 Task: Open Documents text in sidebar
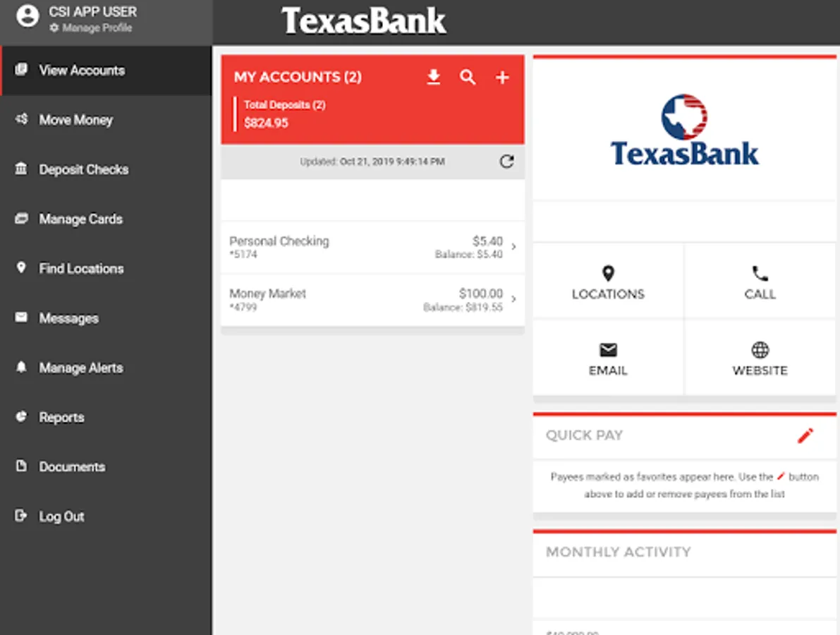pyautogui.click(x=72, y=467)
